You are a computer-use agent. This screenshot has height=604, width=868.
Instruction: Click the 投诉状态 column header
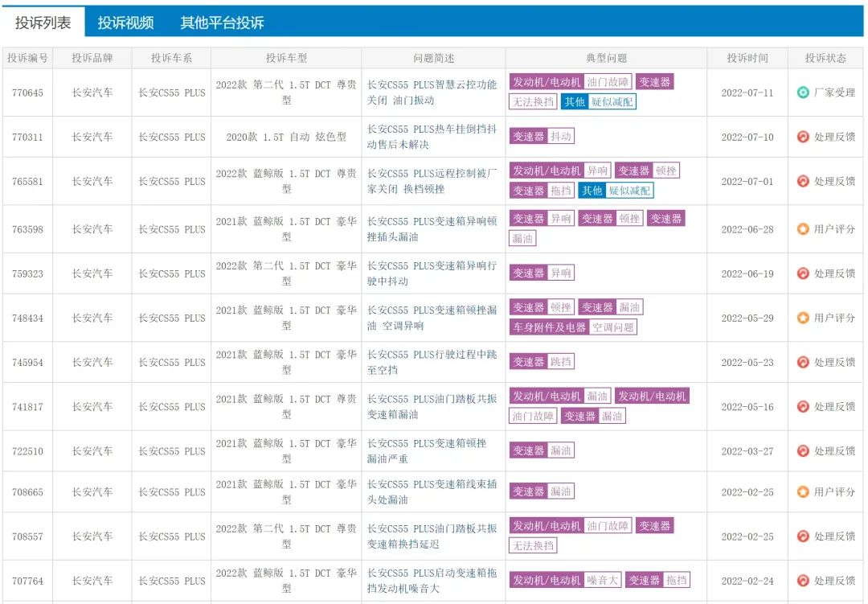pyautogui.click(x=825, y=58)
